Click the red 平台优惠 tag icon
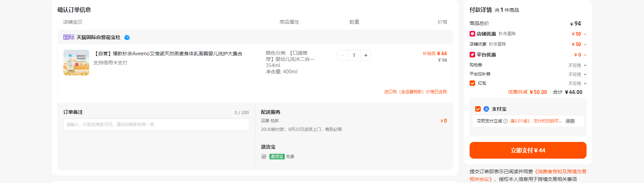Viewport: 644px width, 183px height. click(x=472, y=55)
